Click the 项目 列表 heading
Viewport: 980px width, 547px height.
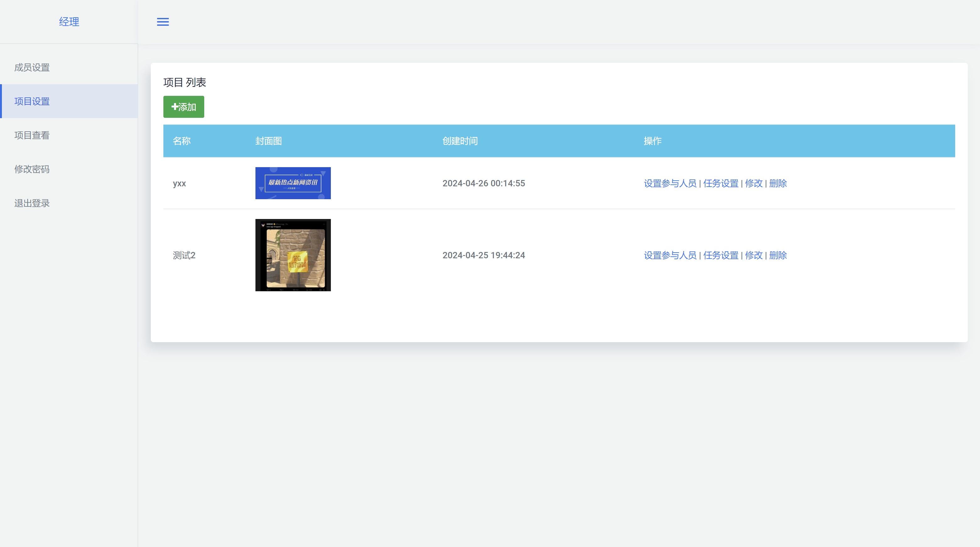(185, 83)
